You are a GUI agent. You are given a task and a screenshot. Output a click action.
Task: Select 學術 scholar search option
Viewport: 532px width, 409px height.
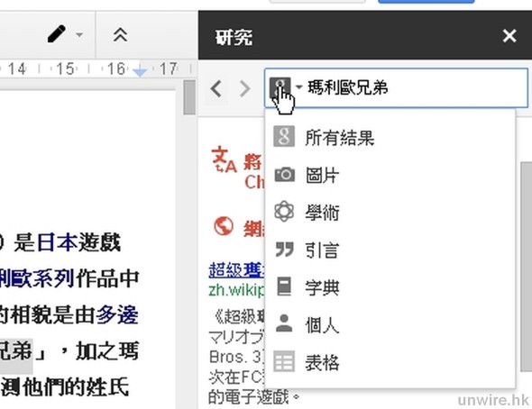tap(390, 212)
